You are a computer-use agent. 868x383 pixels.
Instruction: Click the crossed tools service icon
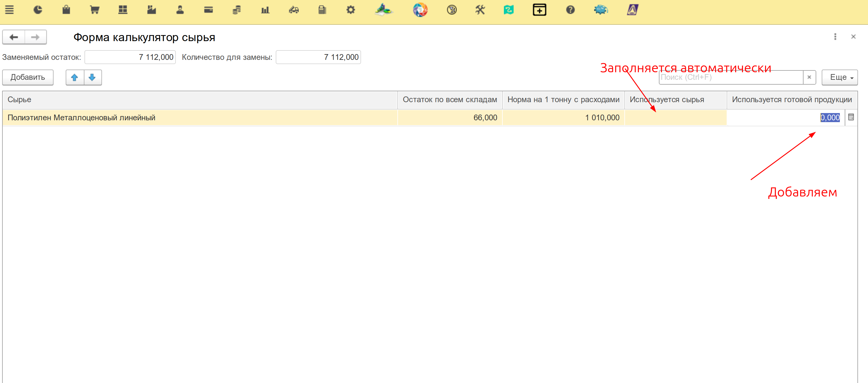(480, 10)
